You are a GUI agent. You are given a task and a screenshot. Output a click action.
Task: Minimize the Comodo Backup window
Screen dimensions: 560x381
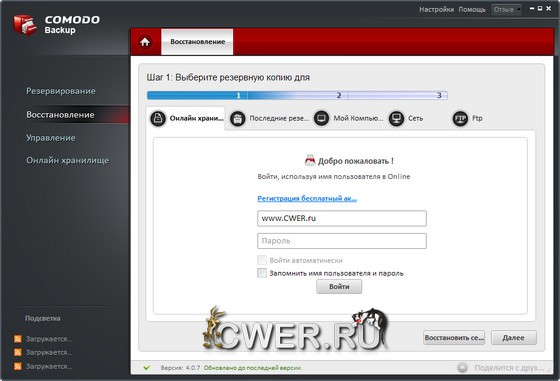click(x=532, y=8)
